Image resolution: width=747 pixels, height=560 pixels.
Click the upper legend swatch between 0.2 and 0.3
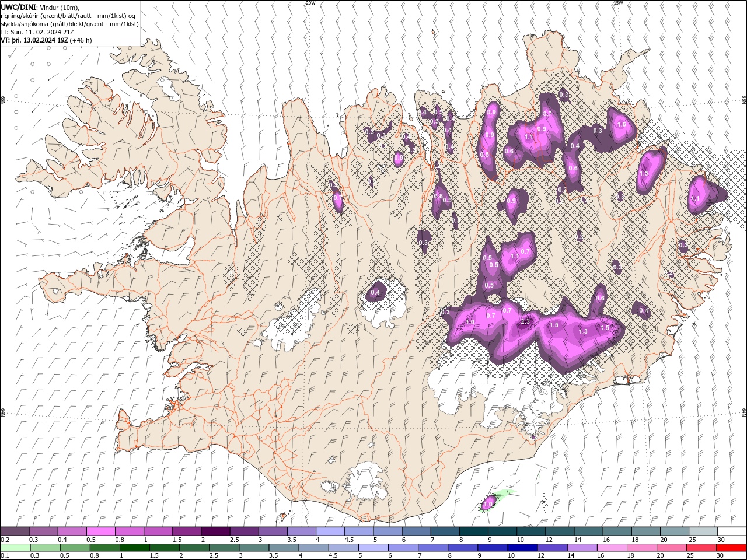15,531
